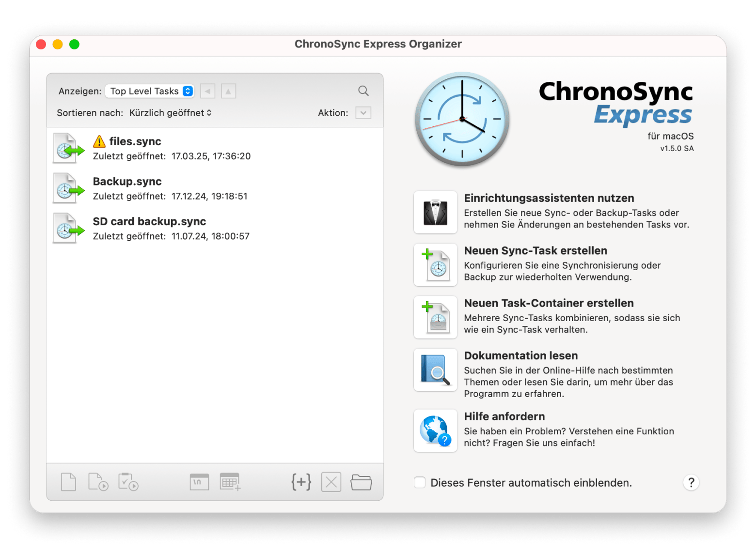Open the 'Kürzlich geöffnet' sort menu

[x=171, y=113]
